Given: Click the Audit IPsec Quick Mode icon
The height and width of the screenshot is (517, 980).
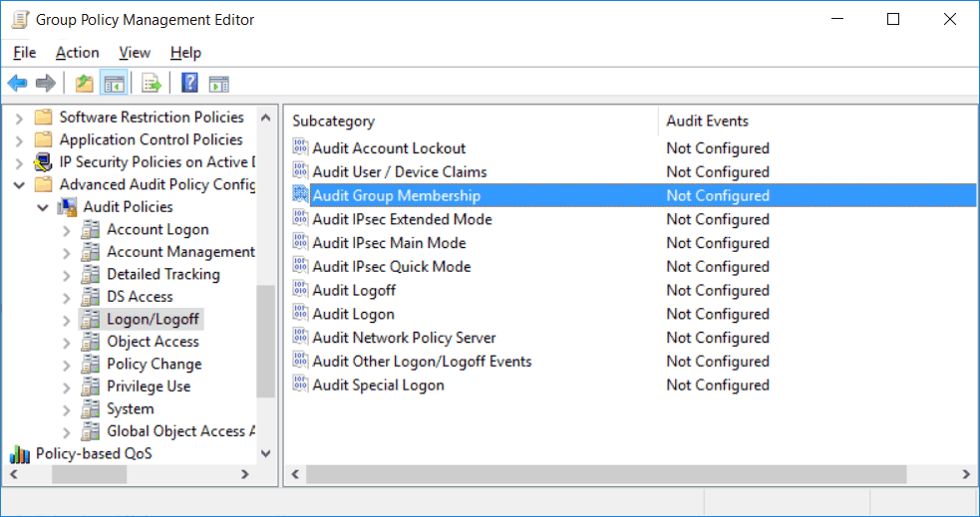Looking at the screenshot, I should (301, 266).
